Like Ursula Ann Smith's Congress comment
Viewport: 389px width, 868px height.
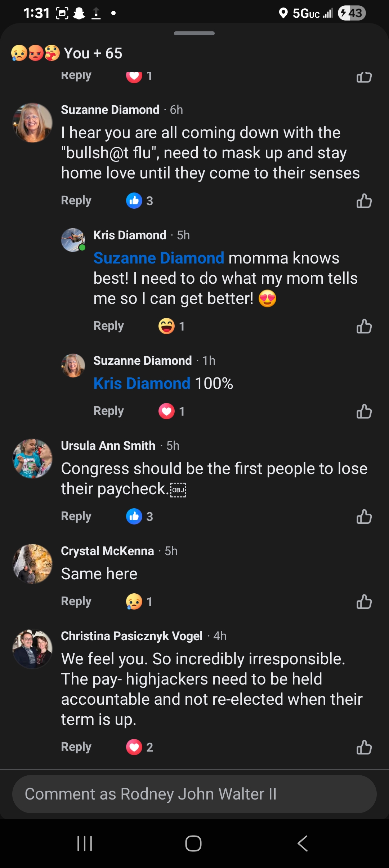(364, 517)
